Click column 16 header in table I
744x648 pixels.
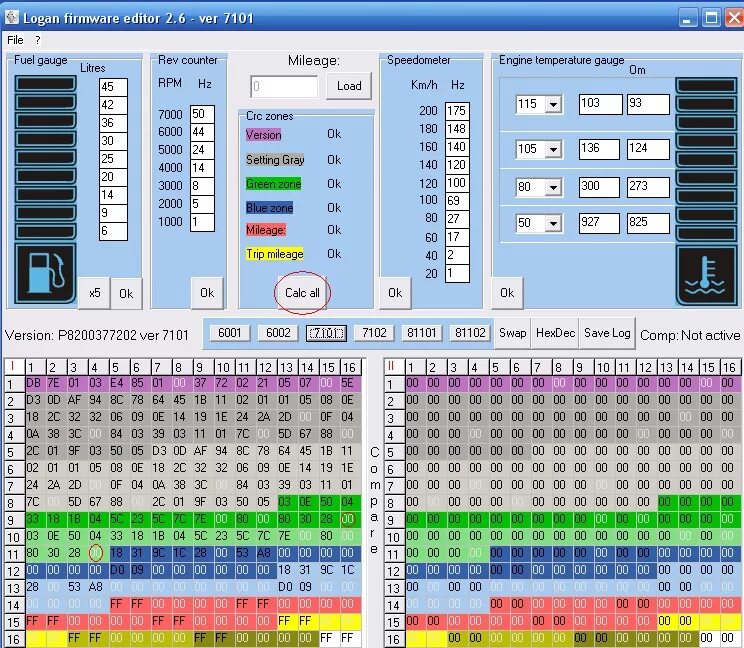click(x=349, y=367)
